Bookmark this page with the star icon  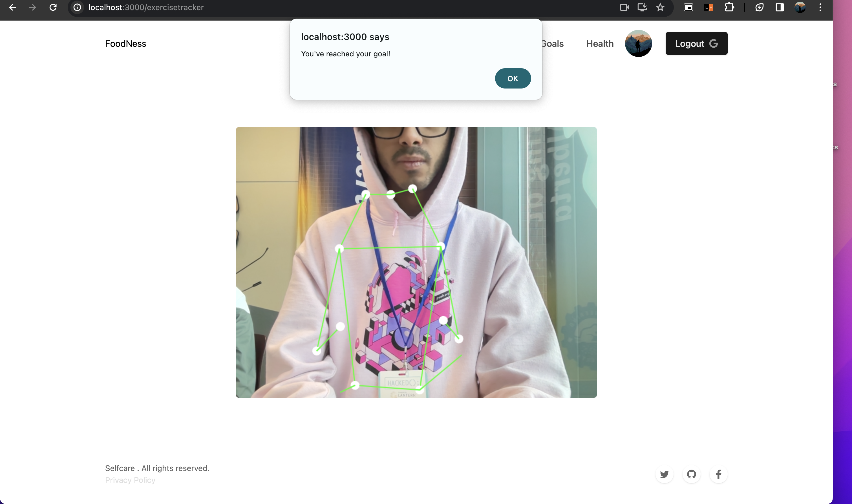coord(660,7)
